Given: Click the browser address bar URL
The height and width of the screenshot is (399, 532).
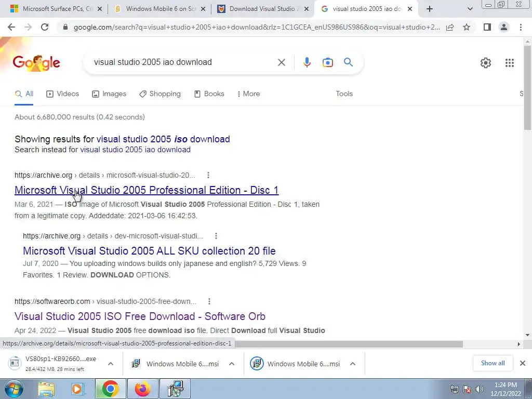Looking at the screenshot, I should [257, 27].
